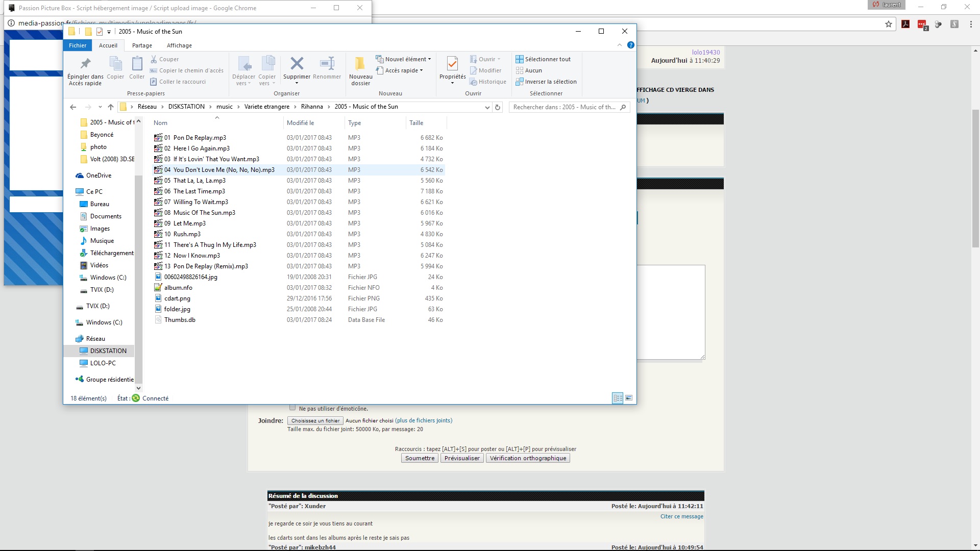Click Couper scissors command
The height and width of the screenshot is (551, 980).
pos(164,59)
